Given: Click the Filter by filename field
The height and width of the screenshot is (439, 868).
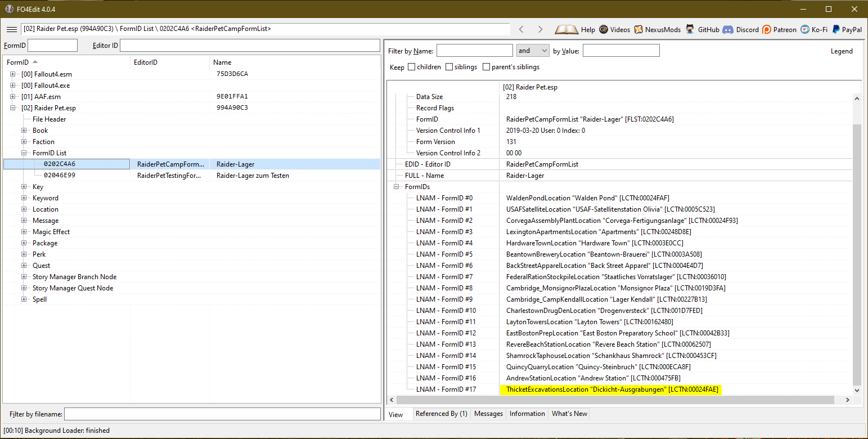Looking at the screenshot, I should pos(222,414).
